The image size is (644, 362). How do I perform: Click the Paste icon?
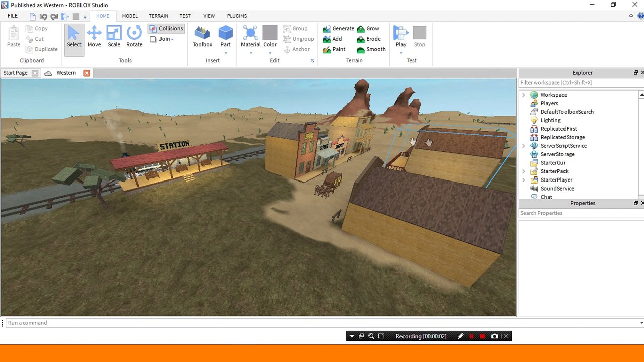click(14, 36)
